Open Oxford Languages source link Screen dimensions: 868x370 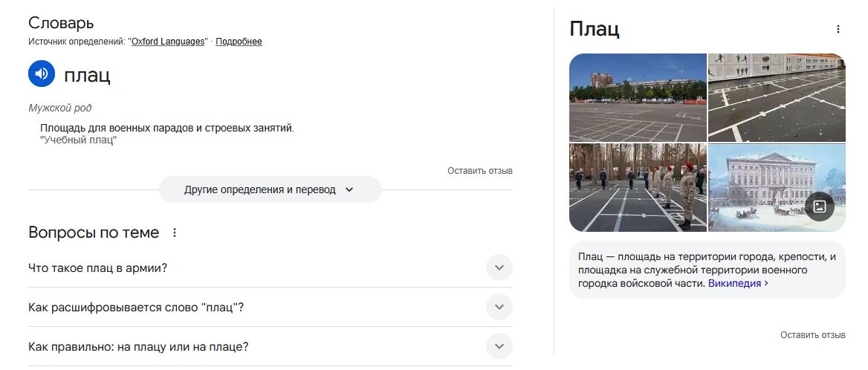point(168,42)
